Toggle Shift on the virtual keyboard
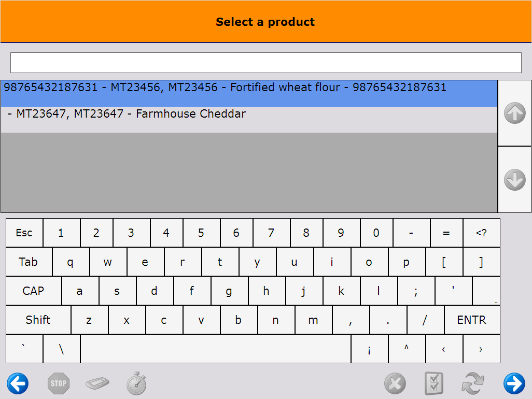Image resolution: width=532 pixels, height=399 pixels. coord(38,320)
